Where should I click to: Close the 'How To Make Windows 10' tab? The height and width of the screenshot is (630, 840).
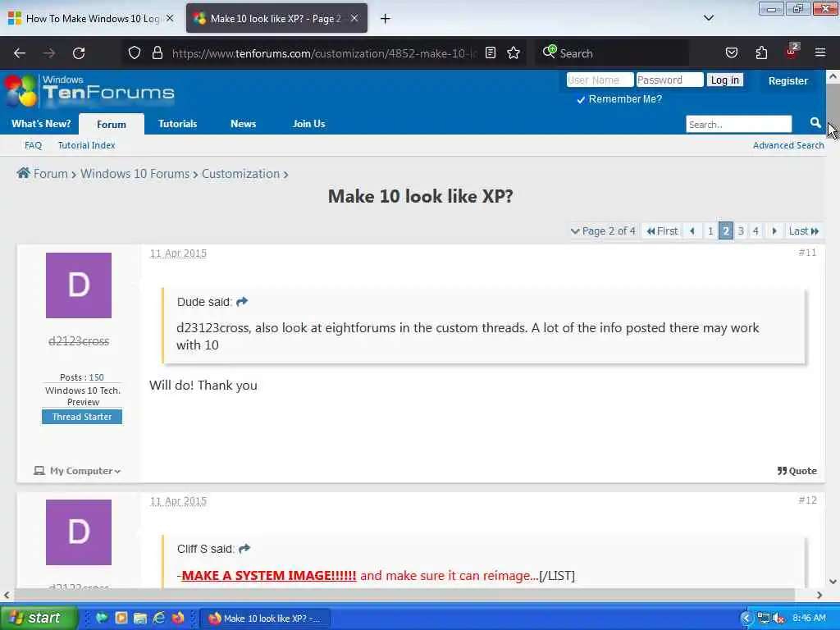(x=170, y=18)
